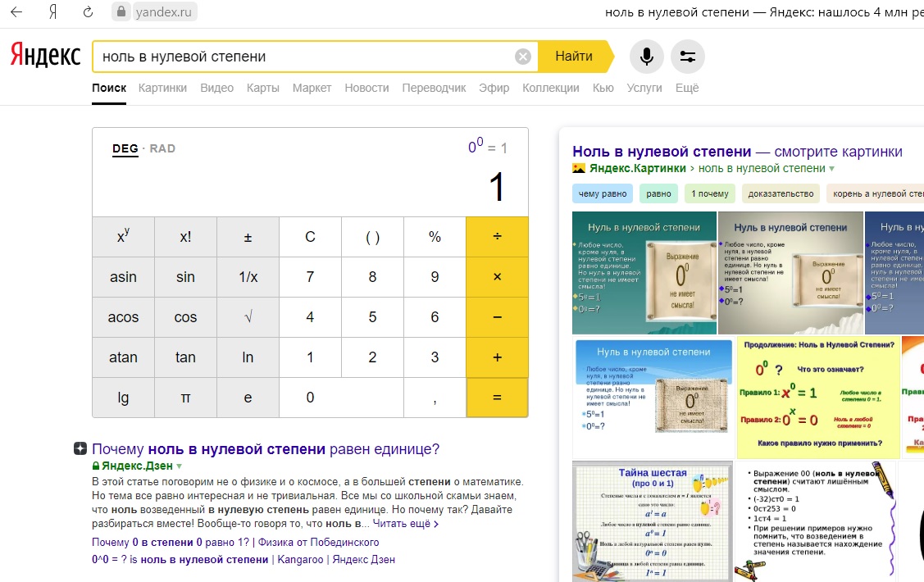Click the yellow Найти search button
Screen dimensions: 924x582
point(573,57)
